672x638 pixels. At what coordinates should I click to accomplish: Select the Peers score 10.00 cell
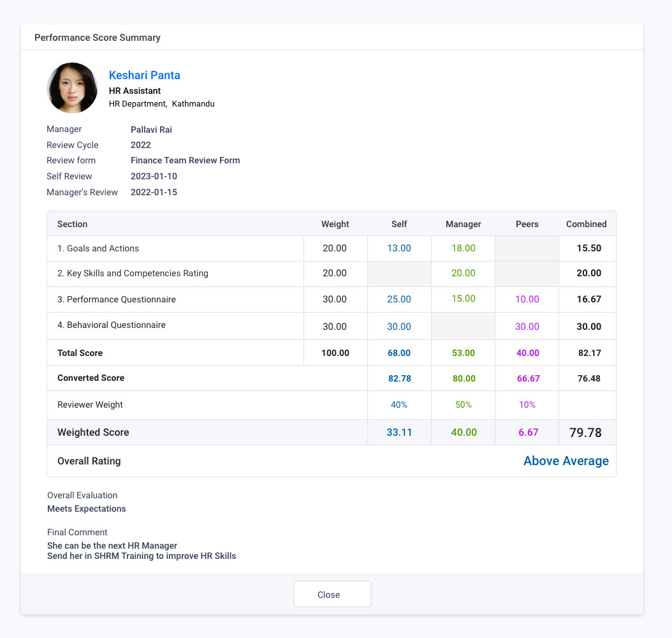527,299
